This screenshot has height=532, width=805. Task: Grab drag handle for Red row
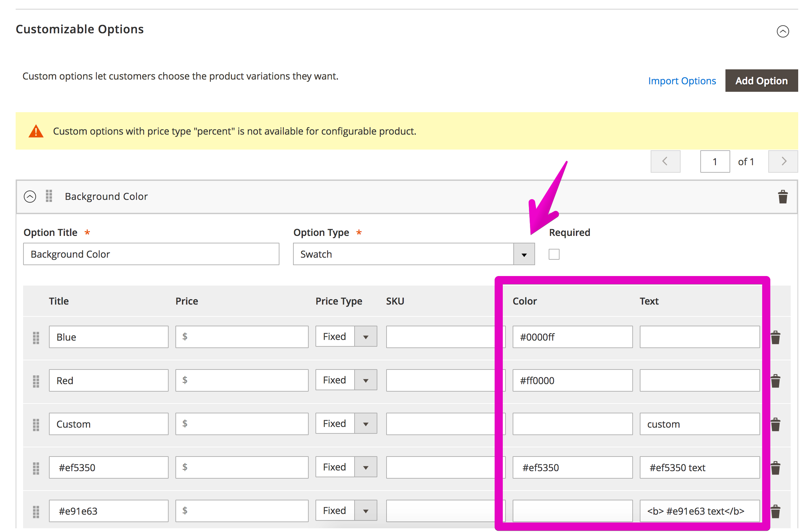coord(36,381)
